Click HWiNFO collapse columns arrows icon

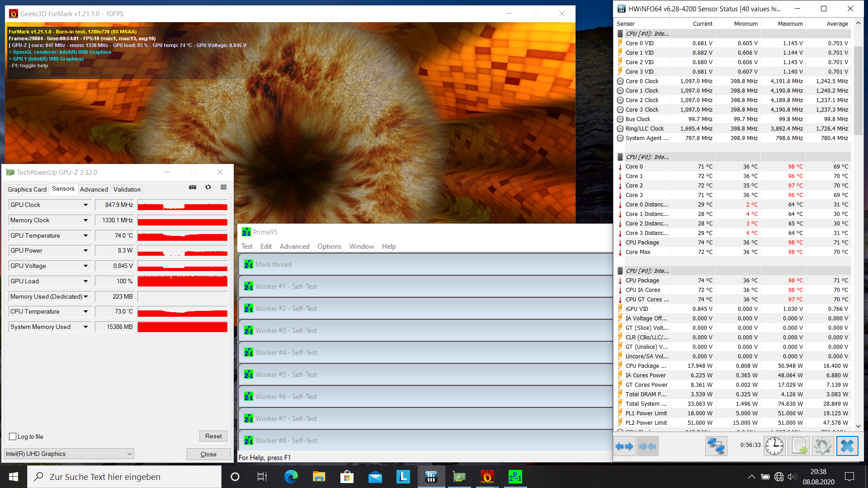[647, 446]
